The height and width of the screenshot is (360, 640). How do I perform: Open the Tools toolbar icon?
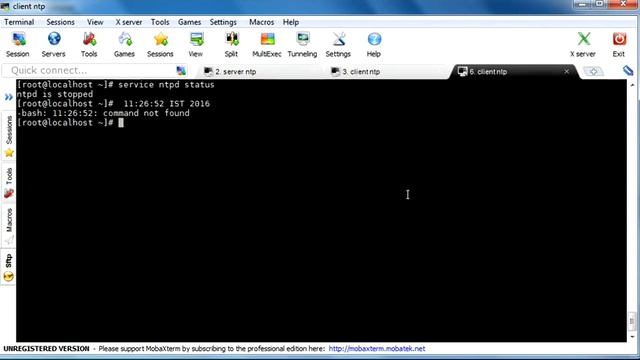pos(89,44)
